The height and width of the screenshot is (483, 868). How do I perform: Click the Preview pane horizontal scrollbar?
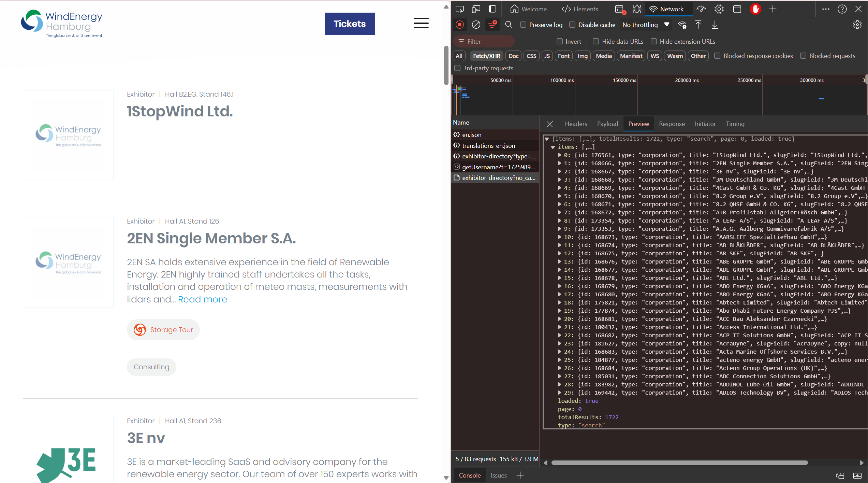coord(679,463)
